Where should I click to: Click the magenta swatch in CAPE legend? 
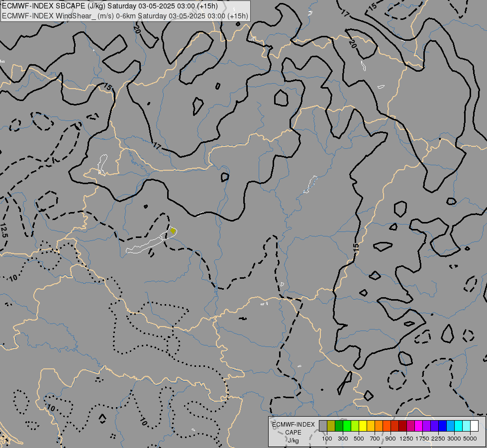(419, 426)
